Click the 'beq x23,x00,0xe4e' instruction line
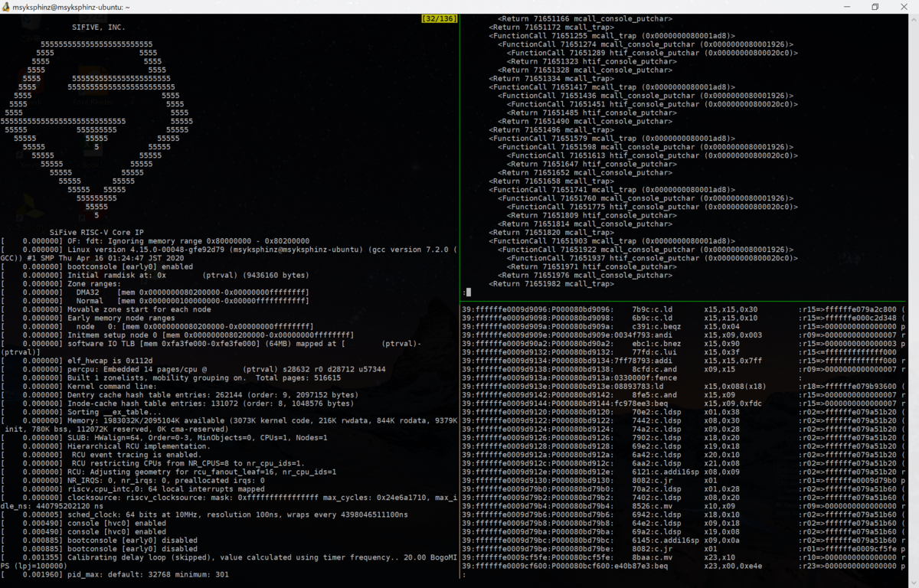 [682, 567]
